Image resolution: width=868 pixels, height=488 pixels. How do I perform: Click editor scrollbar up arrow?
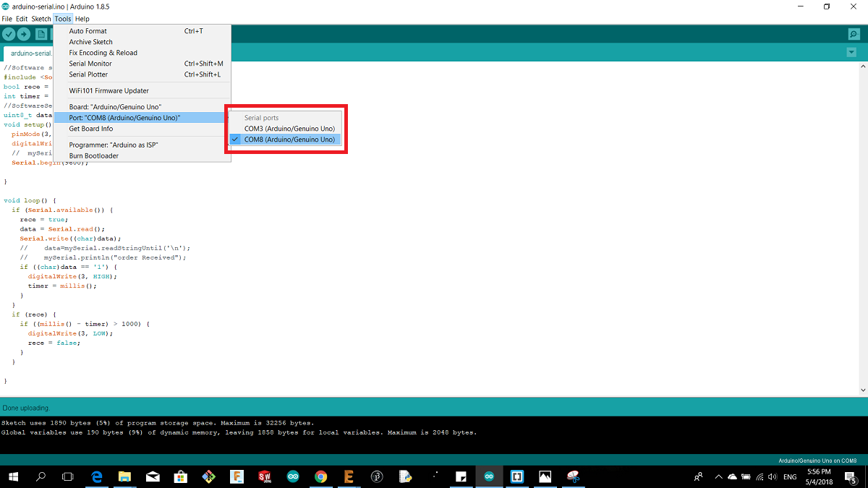(x=864, y=67)
